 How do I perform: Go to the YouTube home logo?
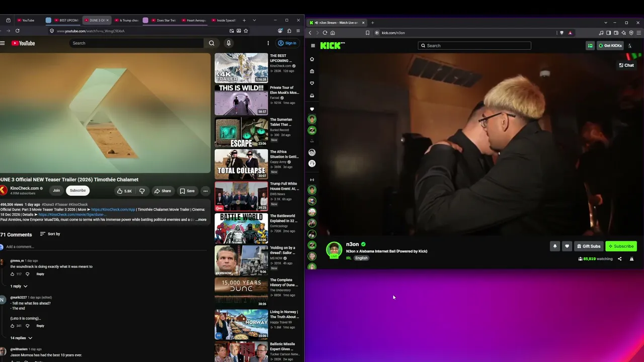24,43
